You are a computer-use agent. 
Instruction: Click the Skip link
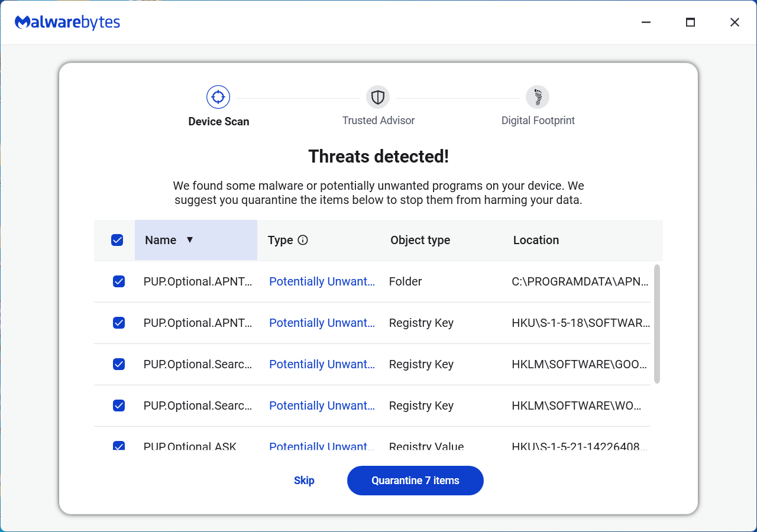coord(304,481)
